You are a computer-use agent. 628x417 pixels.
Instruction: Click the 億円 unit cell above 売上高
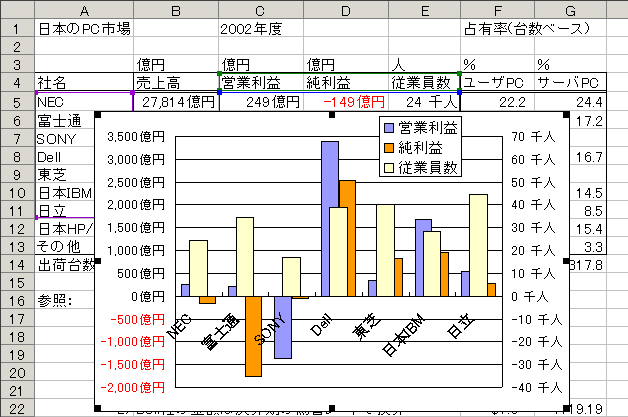click(x=176, y=64)
